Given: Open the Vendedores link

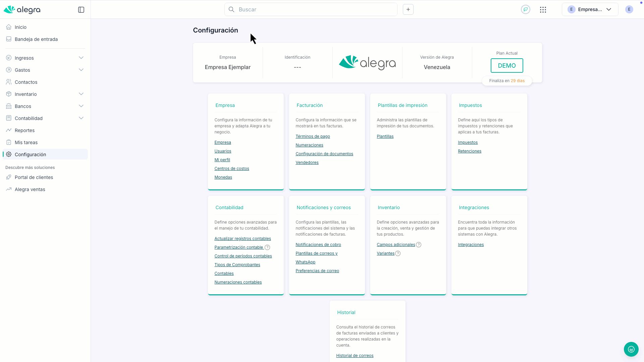Looking at the screenshot, I should click(x=307, y=163).
